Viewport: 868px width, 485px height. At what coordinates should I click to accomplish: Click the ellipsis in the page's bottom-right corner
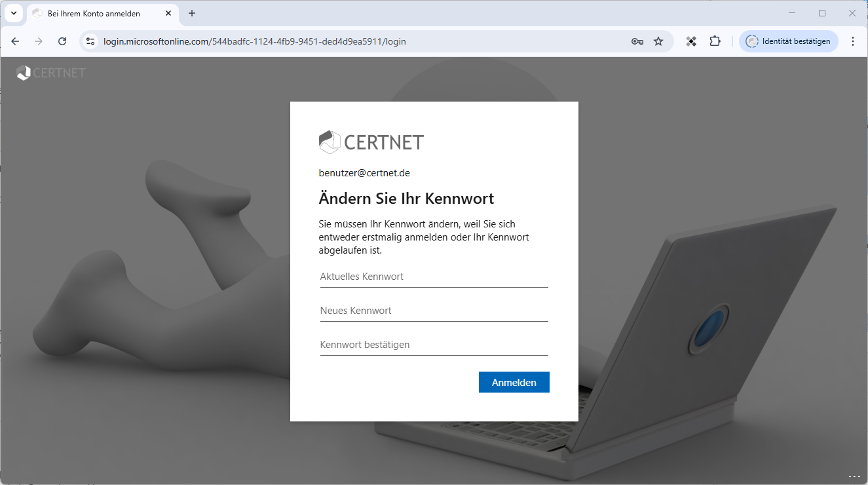pos(854,476)
